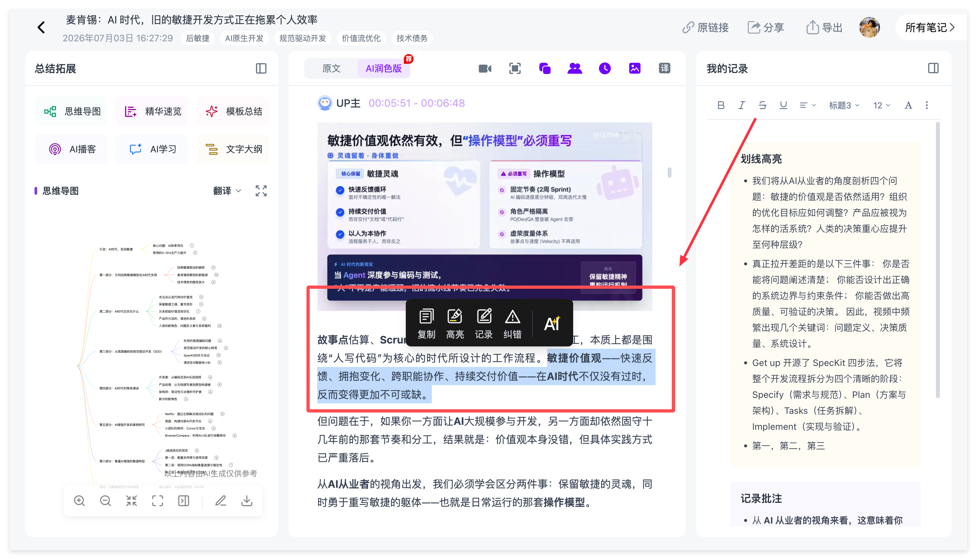Select the 价值流优化 tag
The image size is (977, 560).
point(361,38)
